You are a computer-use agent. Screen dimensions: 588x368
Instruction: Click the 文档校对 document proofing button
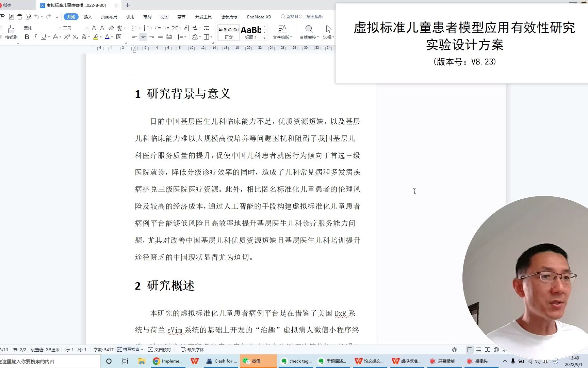pos(160,350)
